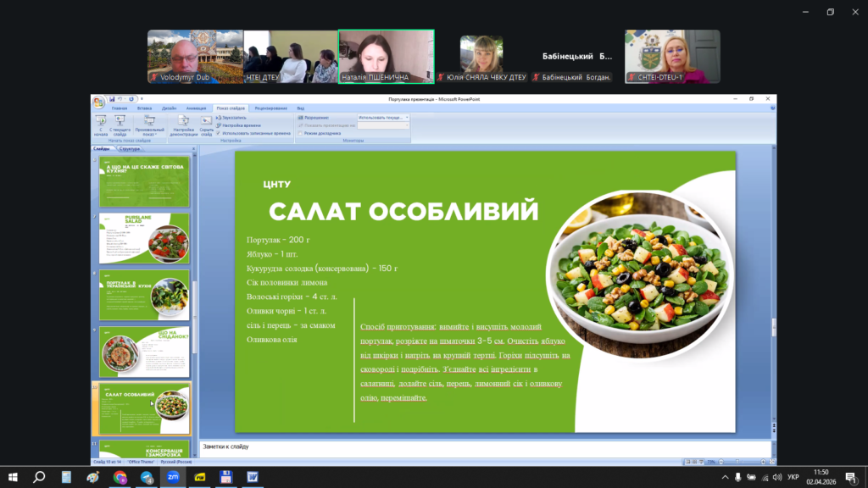The image size is (868, 488).
Task: Expand the Произвольный показ dropdown
Action: tap(149, 125)
